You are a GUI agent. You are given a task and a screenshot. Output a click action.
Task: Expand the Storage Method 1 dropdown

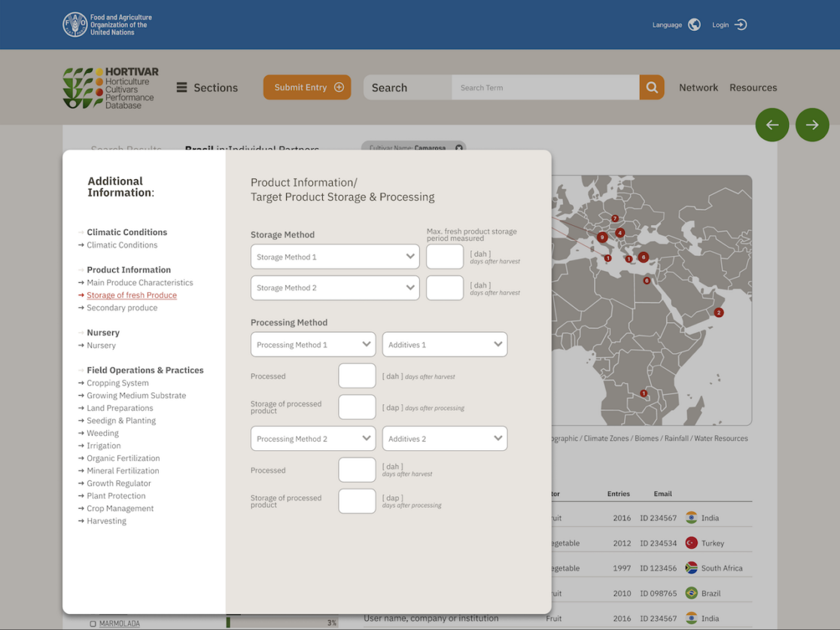pyautogui.click(x=335, y=257)
